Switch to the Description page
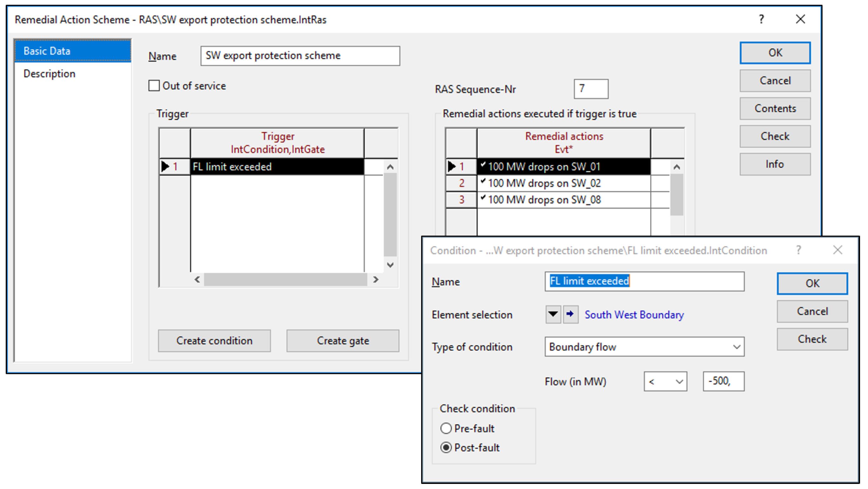 (49, 73)
